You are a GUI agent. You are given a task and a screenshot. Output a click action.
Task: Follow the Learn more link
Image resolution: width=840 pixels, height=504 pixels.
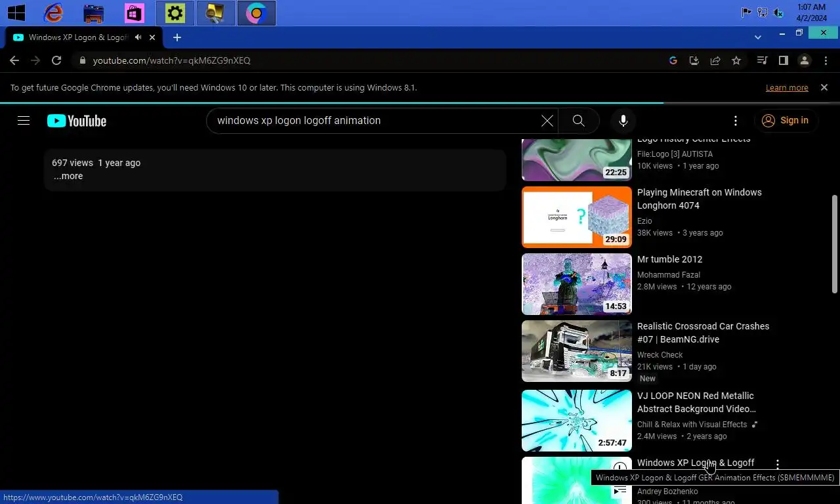pyautogui.click(x=787, y=87)
